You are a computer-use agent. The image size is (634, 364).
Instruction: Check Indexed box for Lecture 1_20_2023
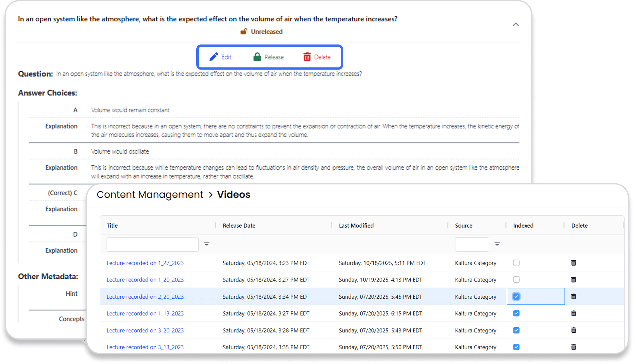point(516,280)
